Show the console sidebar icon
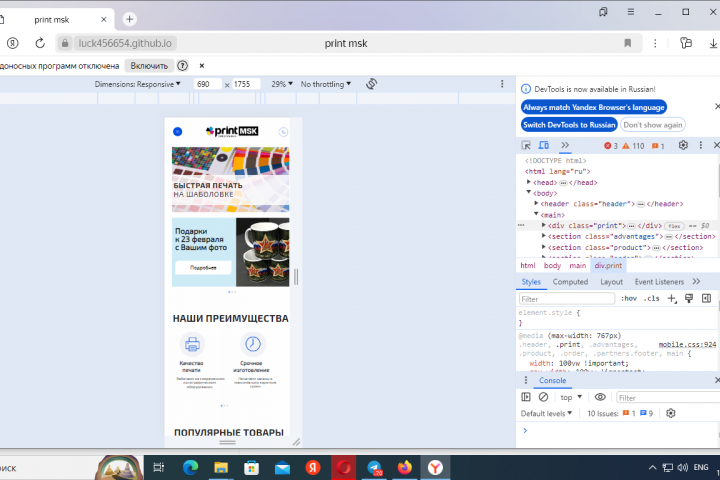The width and height of the screenshot is (720, 480). 526,397
